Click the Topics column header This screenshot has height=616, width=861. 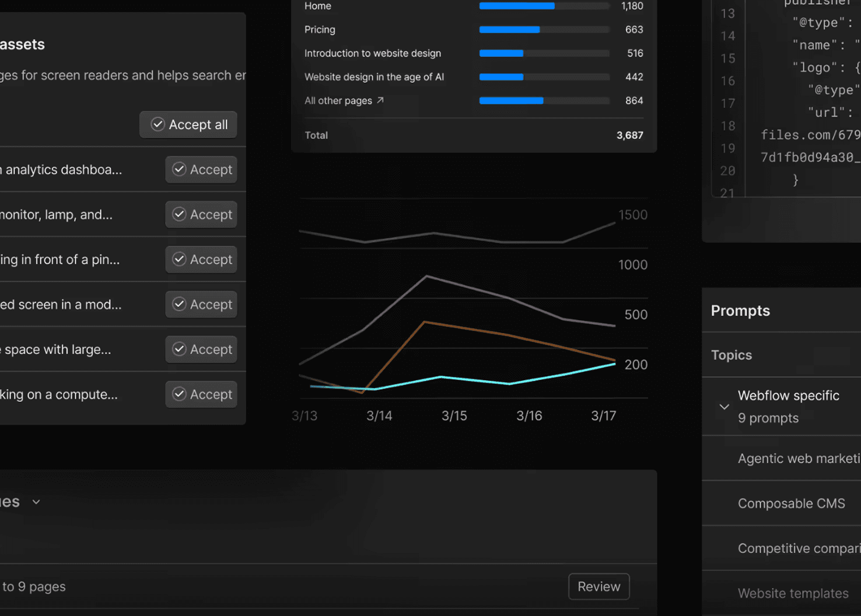(731, 355)
